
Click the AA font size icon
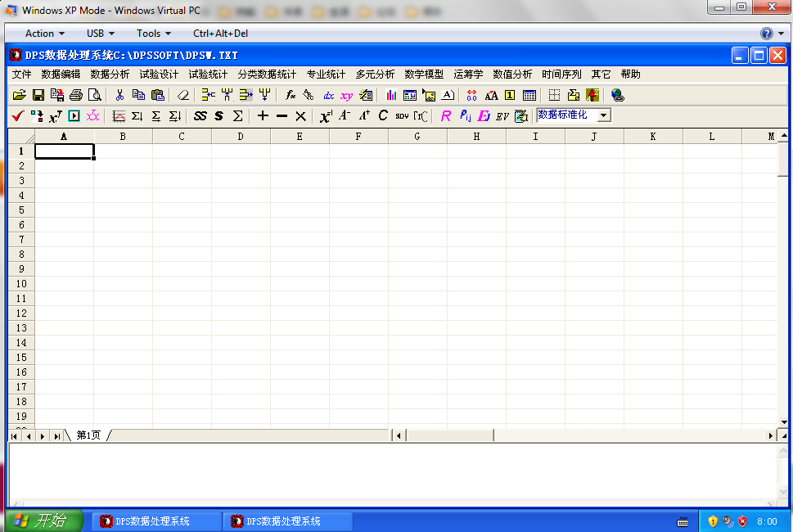(491, 95)
